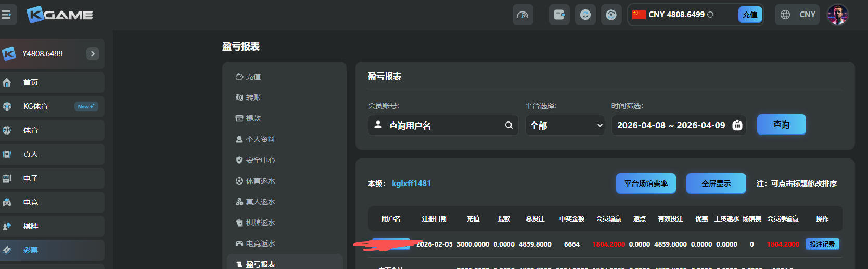
Task: Refresh the CNY 4808.6499 balance
Action: [x=710, y=15]
